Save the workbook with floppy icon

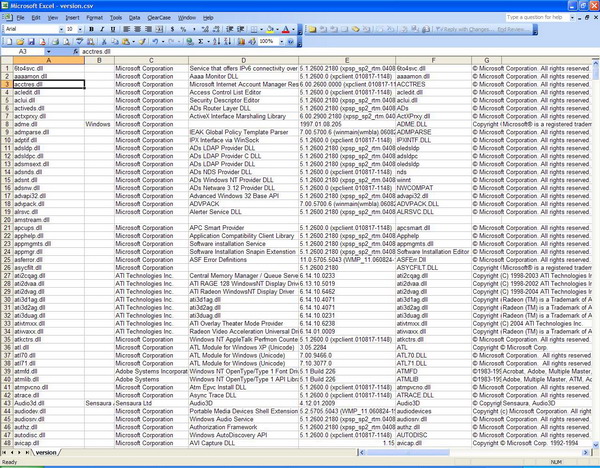31,42
